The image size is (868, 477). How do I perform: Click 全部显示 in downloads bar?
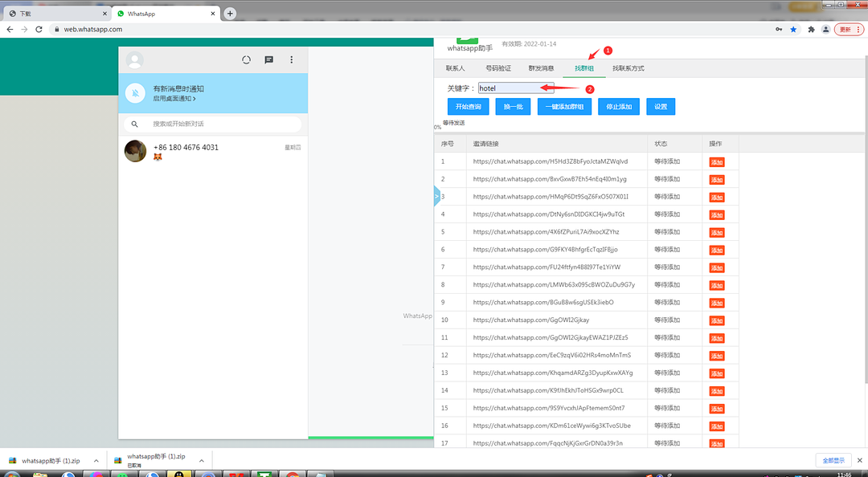point(833,460)
